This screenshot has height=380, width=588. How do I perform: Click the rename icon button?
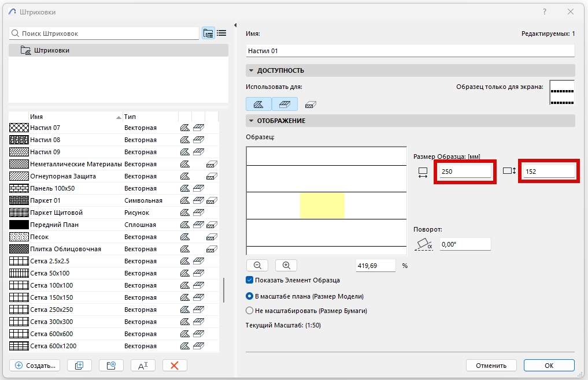[143, 366]
